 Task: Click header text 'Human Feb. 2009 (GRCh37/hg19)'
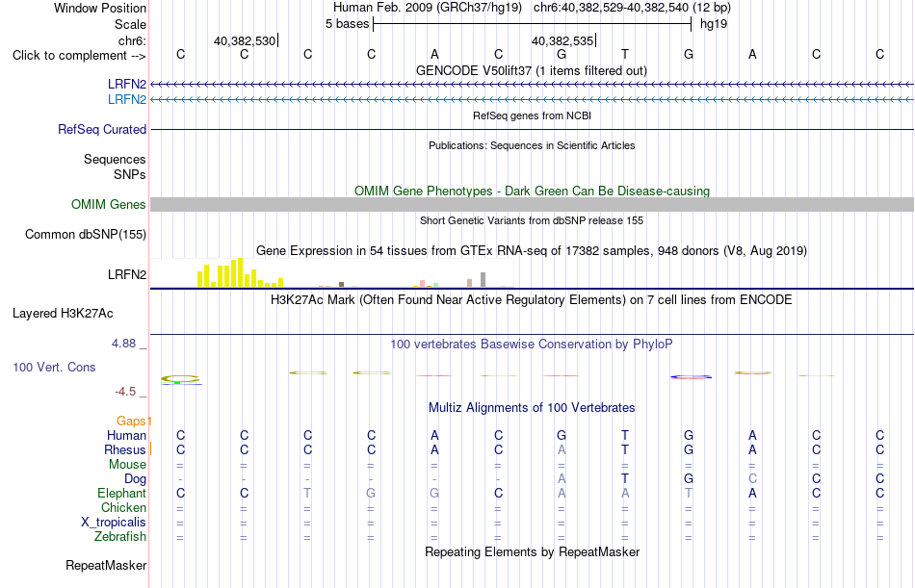[428, 8]
